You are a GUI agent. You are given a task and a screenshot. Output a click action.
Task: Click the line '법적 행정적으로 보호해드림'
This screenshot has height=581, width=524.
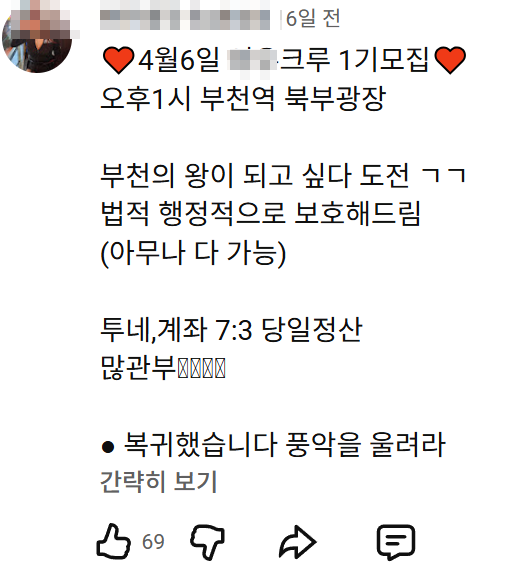261,214
